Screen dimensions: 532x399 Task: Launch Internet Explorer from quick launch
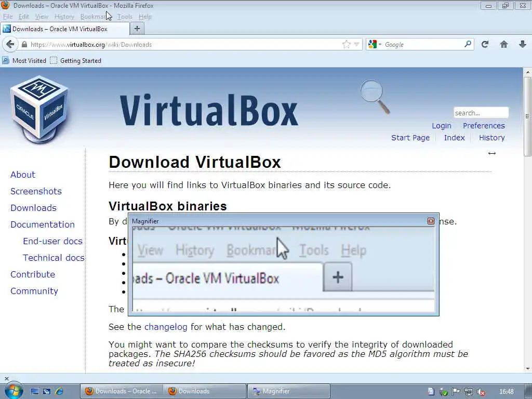point(59,391)
